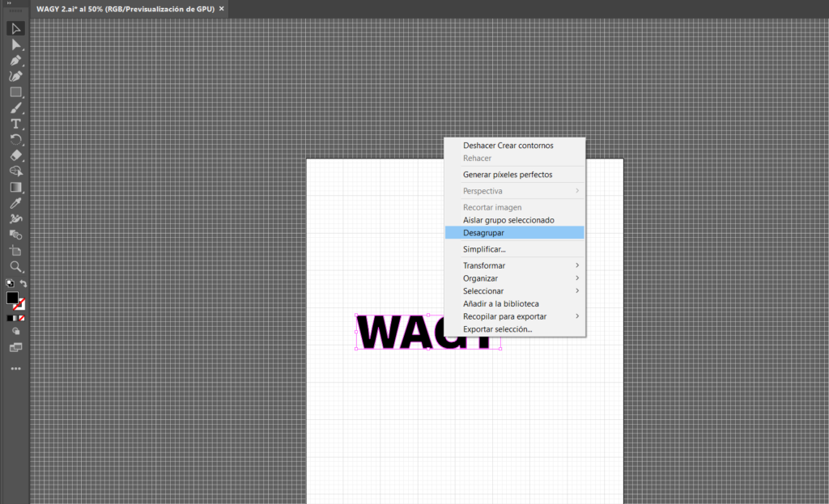Pick the Rectangle tool
829x504 pixels.
tap(15, 92)
